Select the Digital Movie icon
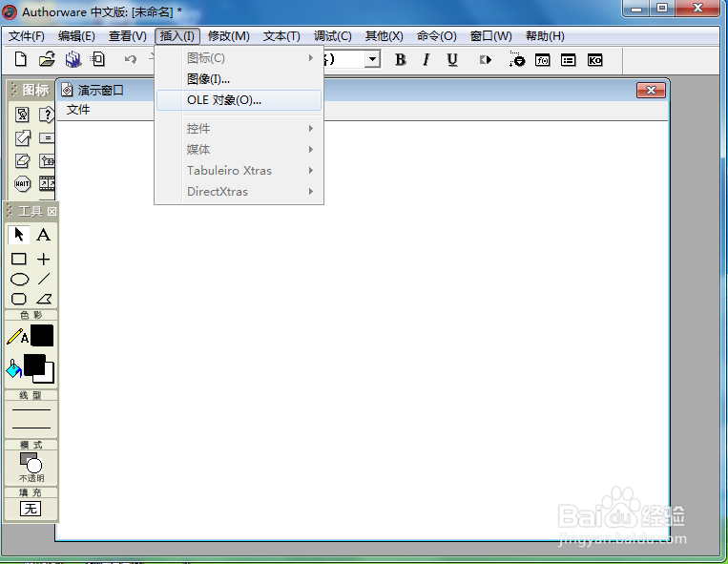The width and height of the screenshot is (728, 564). 47,184
